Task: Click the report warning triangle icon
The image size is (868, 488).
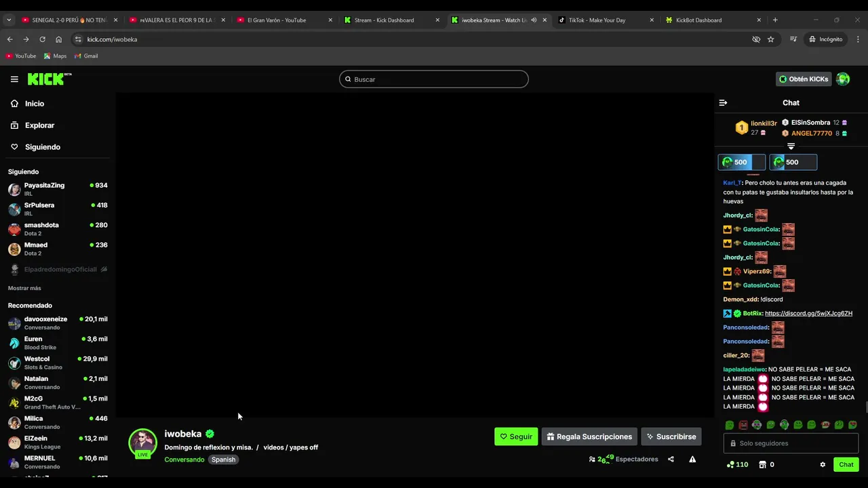Action: (x=692, y=459)
